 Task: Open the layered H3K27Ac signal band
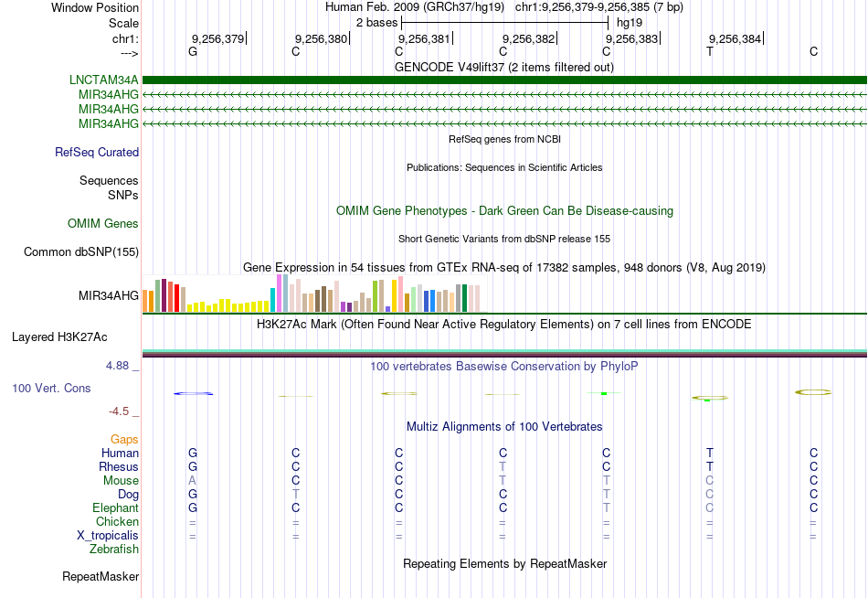(504, 353)
